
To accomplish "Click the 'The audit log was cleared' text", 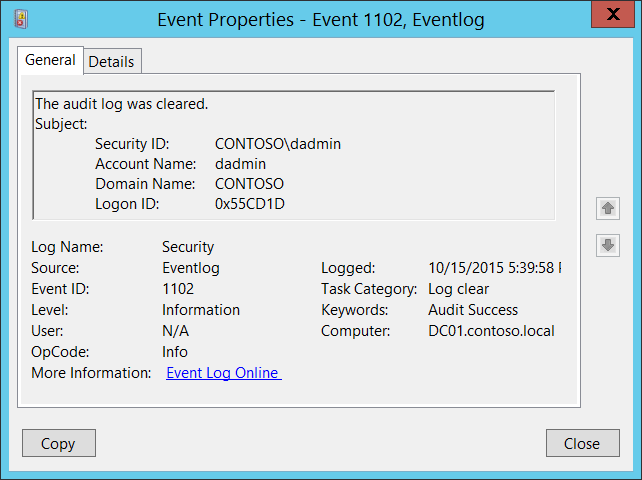I will 121,104.
